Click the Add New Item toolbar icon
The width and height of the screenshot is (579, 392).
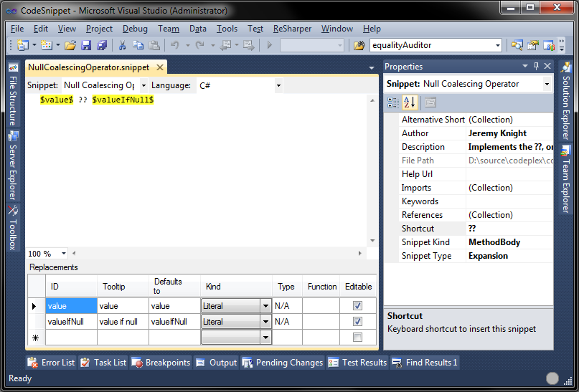pos(47,45)
